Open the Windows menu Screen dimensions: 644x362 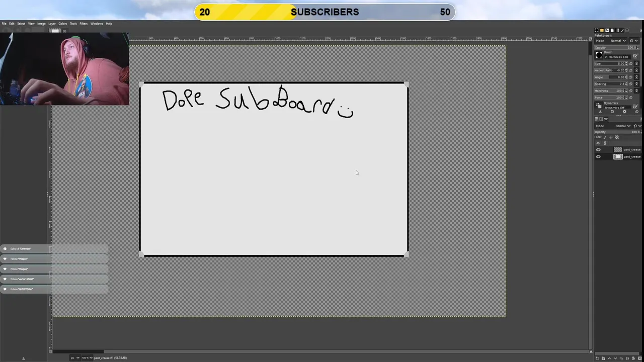(x=97, y=24)
